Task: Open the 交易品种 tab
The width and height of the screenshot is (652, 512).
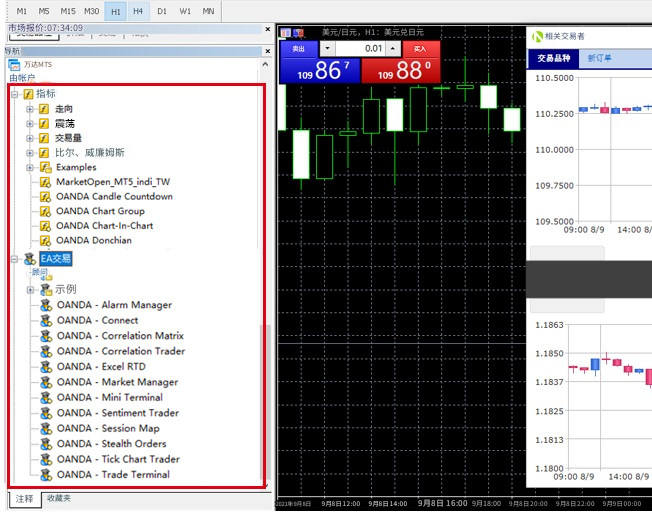Action: 553,58
